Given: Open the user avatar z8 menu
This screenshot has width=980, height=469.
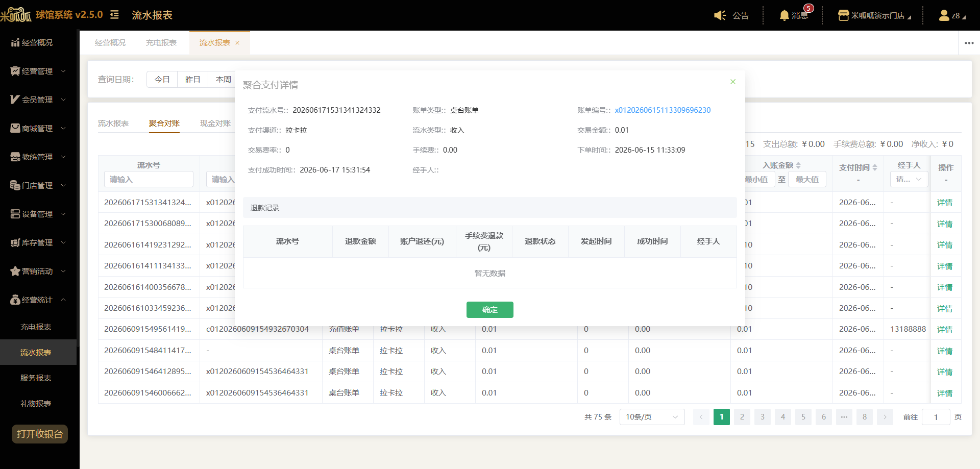Looking at the screenshot, I should click(944, 15).
